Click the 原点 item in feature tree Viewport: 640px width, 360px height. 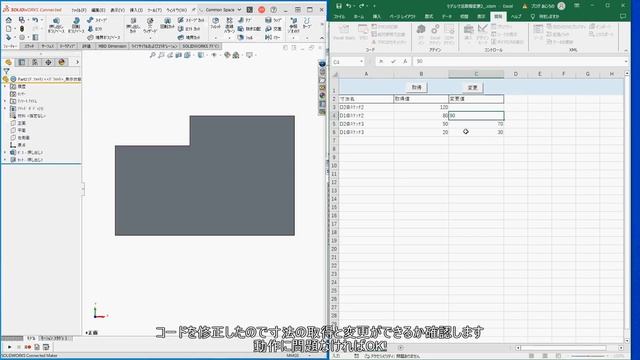pyautogui.click(x=18, y=145)
